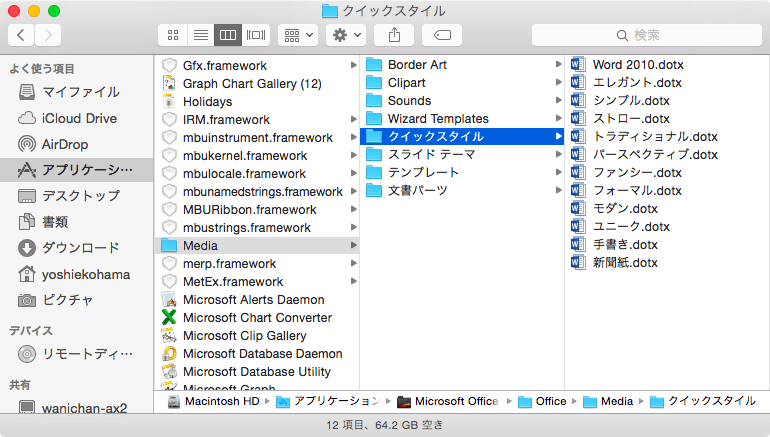Select Microsoft Database Utility
This screenshot has width=770, height=437.
(x=257, y=372)
